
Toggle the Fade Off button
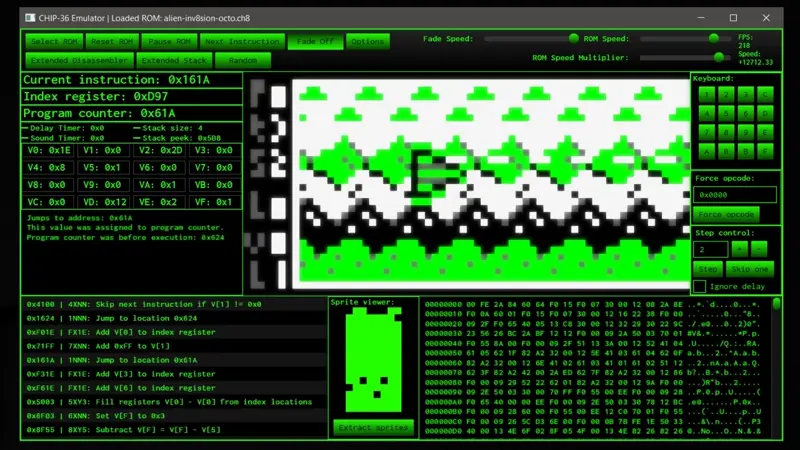(315, 41)
